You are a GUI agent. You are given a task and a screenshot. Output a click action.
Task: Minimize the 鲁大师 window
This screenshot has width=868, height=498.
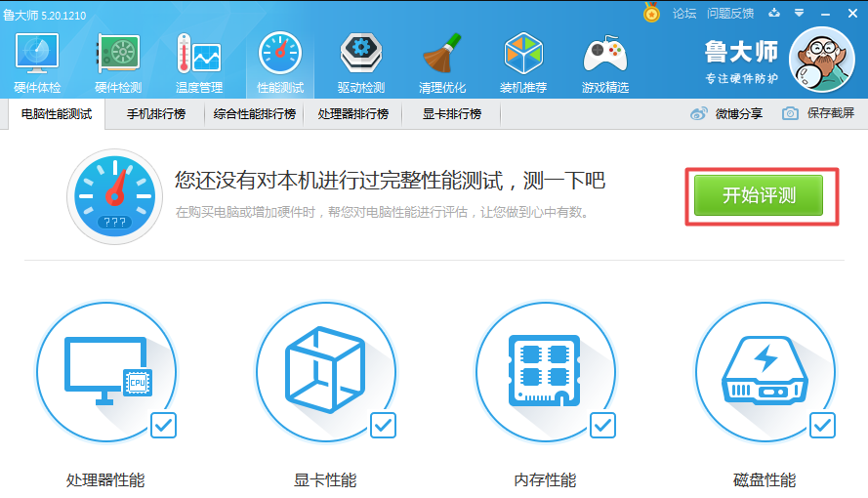pos(825,14)
